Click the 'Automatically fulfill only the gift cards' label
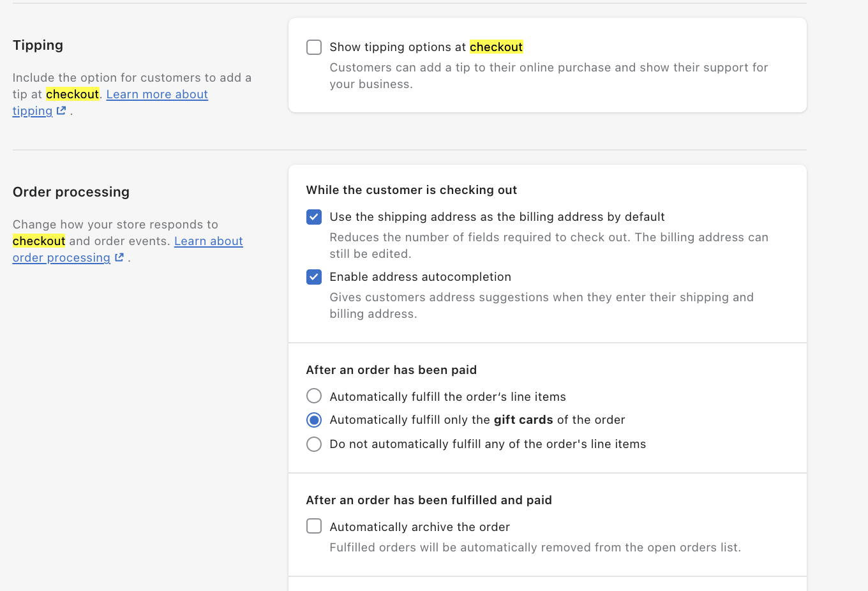This screenshot has width=868, height=591. (x=477, y=420)
